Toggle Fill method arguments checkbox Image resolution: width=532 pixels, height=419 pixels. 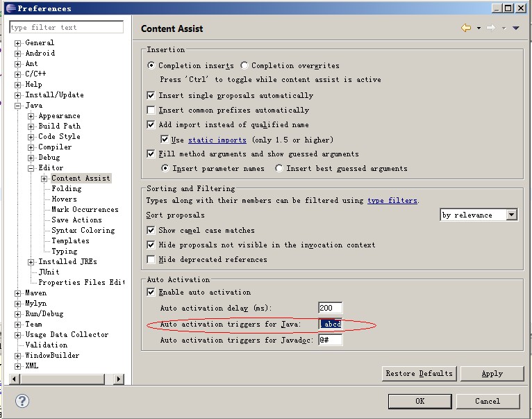tap(151, 154)
